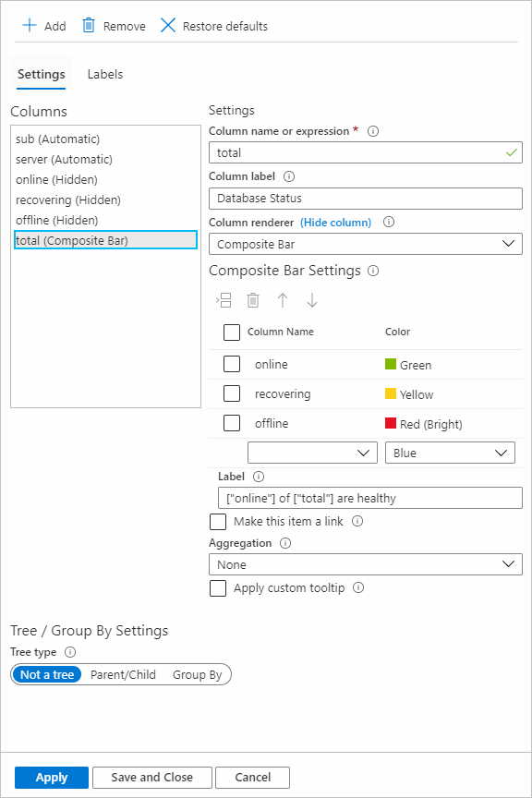Image resolution: width=532 pixels, height=798 pixels.
Task: Enable Make this item a link
Action: pos(218,522)
